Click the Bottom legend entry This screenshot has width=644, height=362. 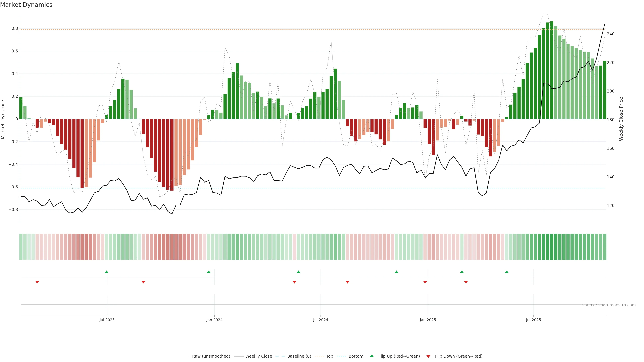[356, 356]
